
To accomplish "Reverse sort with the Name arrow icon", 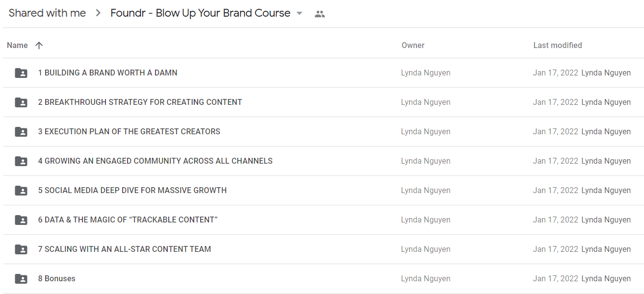I will point(39,45).
